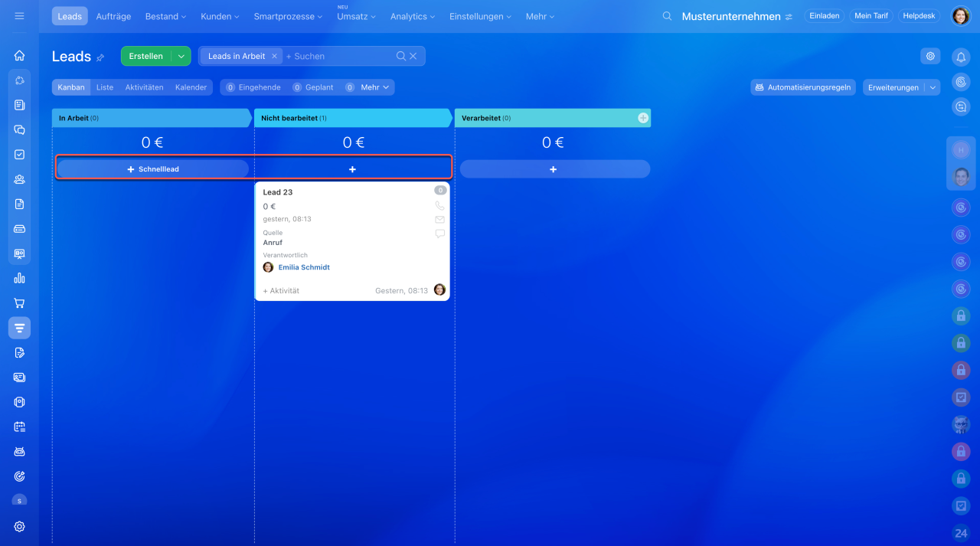The image size is (980, 546).
Task: Open the target goal icon in left sidebar
Action: (x=19, y=476)
